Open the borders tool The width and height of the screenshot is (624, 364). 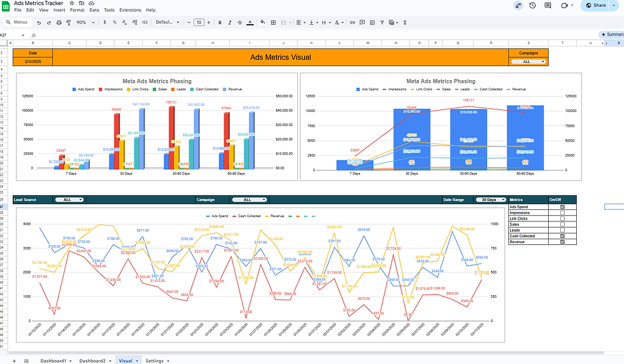[273, 23]
